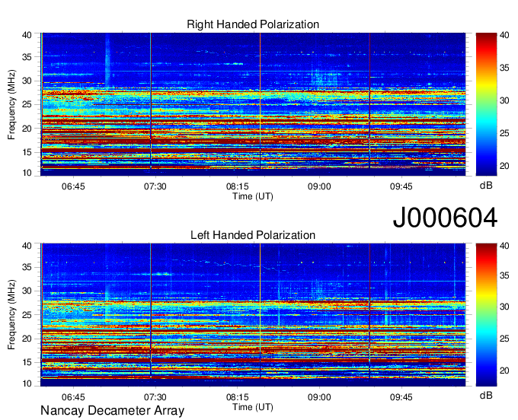Click the dB unit label under lower color bar
Image resolution: width=518 pixels, height=420 pixels.
(x=486, y=396)
